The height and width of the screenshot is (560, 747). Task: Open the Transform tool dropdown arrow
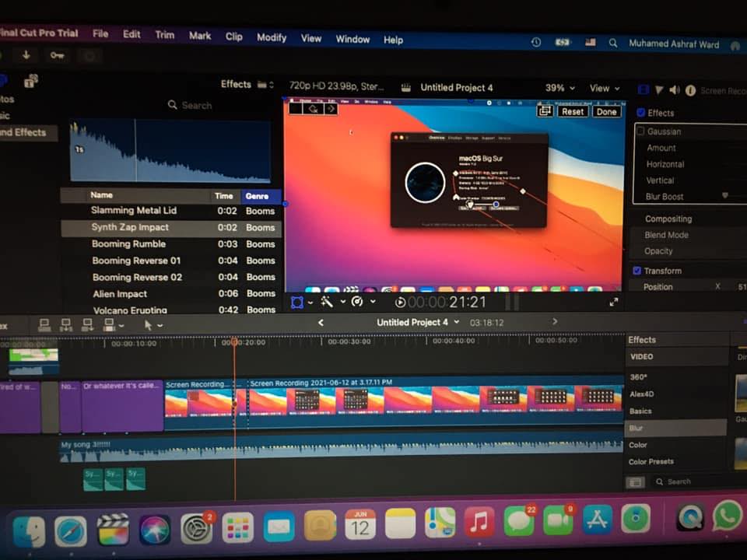[310, 303]
